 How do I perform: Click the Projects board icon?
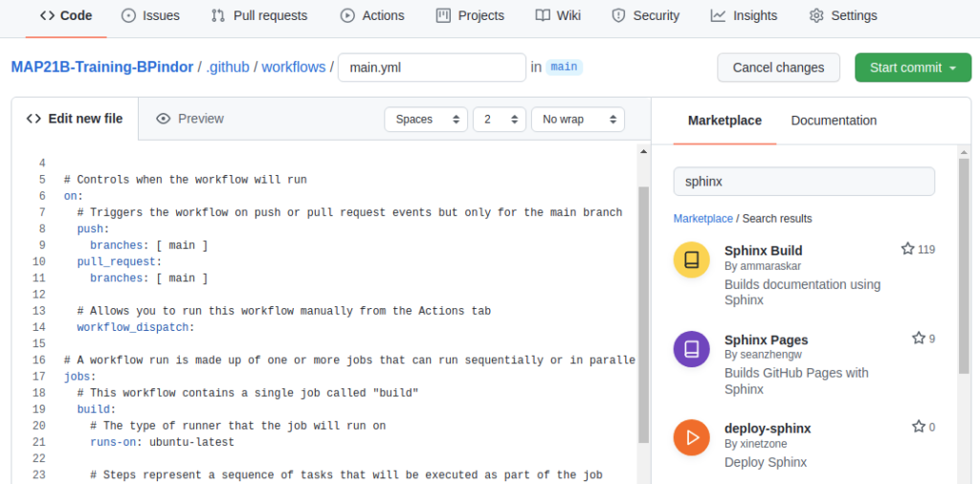pos(443,15)
